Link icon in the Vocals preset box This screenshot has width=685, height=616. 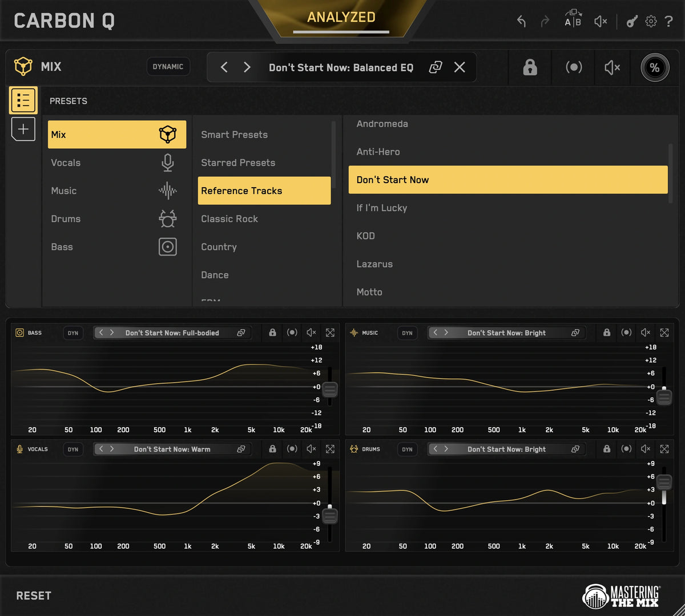pyautogui.click(x=241, y=449)
